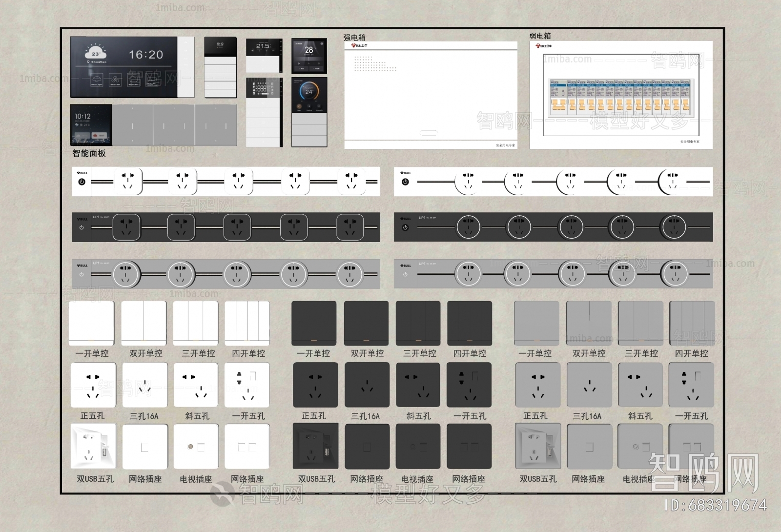The height and width of the screenshot is (532, 781).
Task: Select the white 一开单控 single-gang switch
Action: [x=92, y=323]
